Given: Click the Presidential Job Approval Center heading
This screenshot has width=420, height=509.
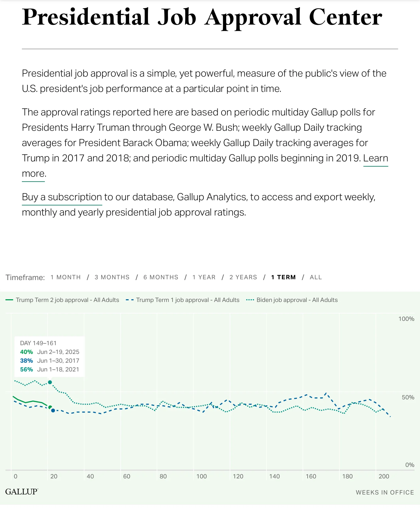Looking at the screenshot, I should 202,18.
